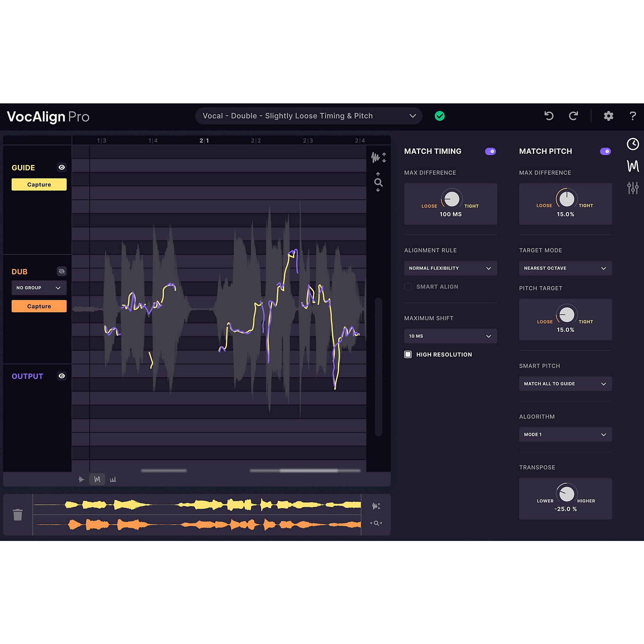Toggle the Match Timing switch
644x644 pixels.
pyautogui.click(x=490, y=151)
